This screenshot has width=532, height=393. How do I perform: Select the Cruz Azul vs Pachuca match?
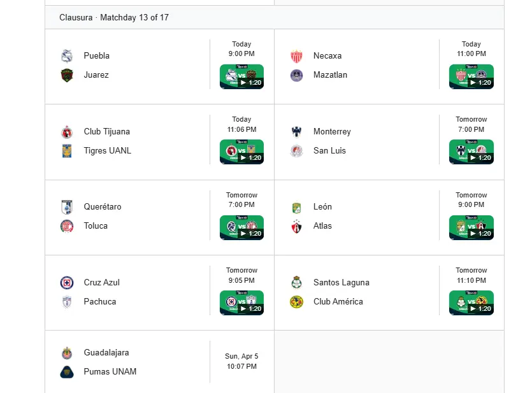[x=134, y=292]
